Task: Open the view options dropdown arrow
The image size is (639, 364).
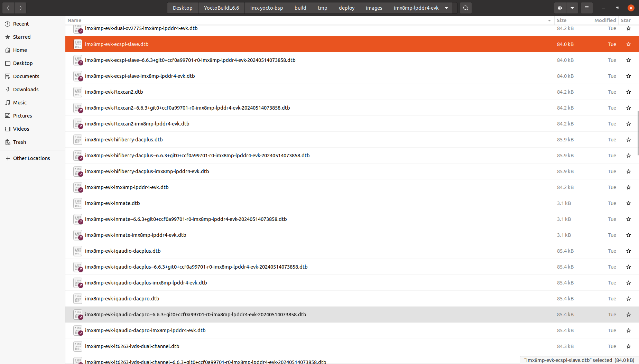Action: coord(572,8)
